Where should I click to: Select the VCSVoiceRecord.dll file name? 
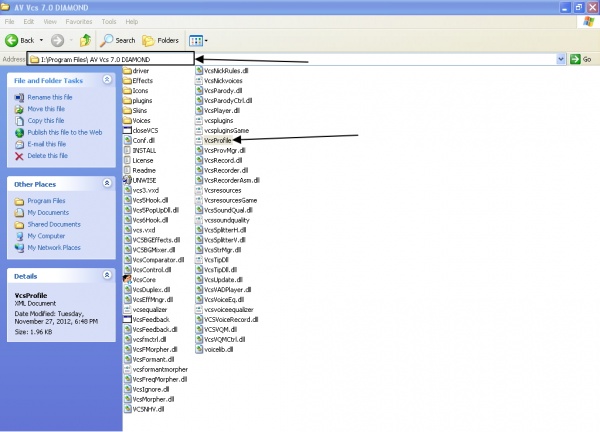(x=231, y=320)
